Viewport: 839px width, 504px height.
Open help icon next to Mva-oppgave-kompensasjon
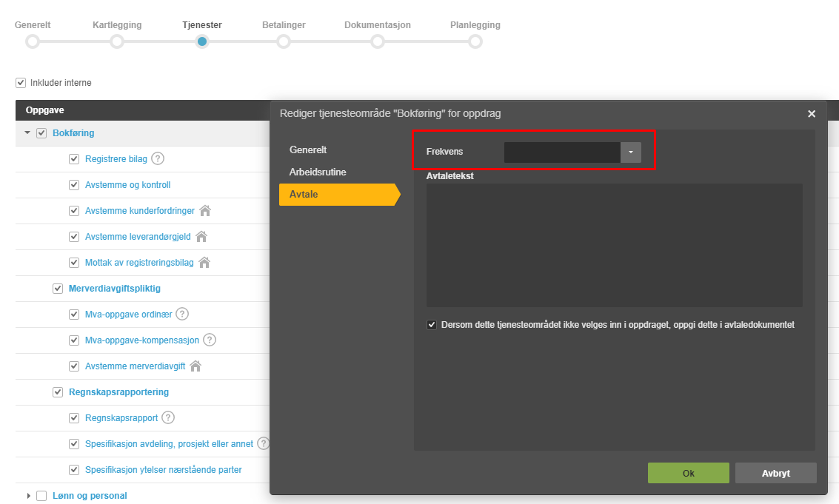point(210,340)
